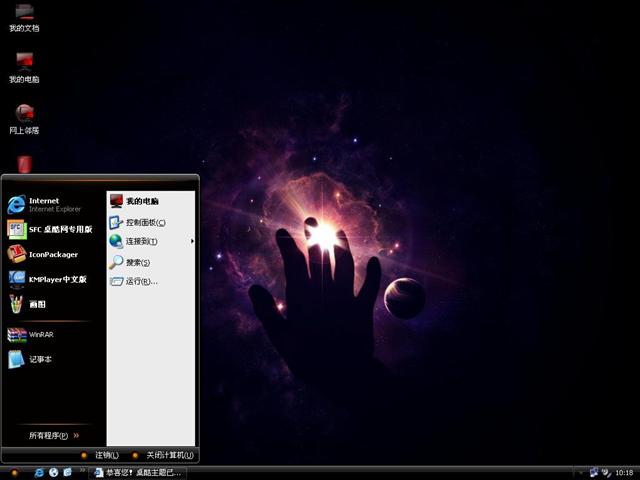The width and height of the screenshot is (640, 480).
Task: Click the 我的电脑 desktop icon
Action: click(24, 67)
